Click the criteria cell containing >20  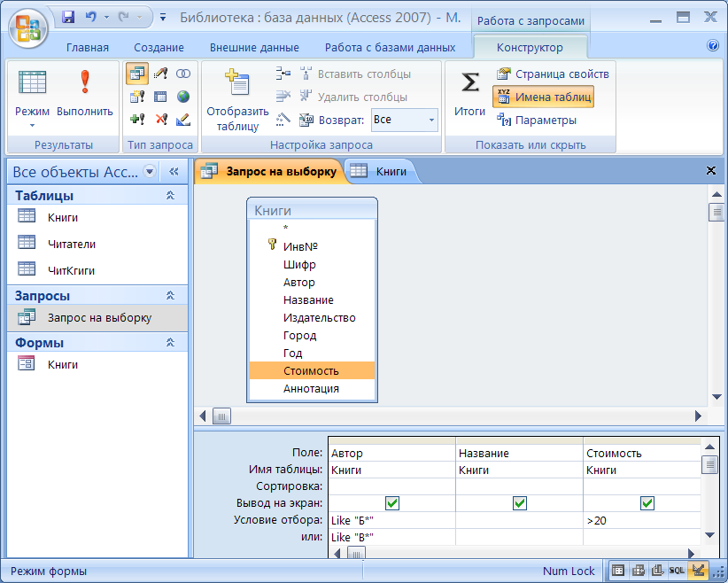click(642, 521)
